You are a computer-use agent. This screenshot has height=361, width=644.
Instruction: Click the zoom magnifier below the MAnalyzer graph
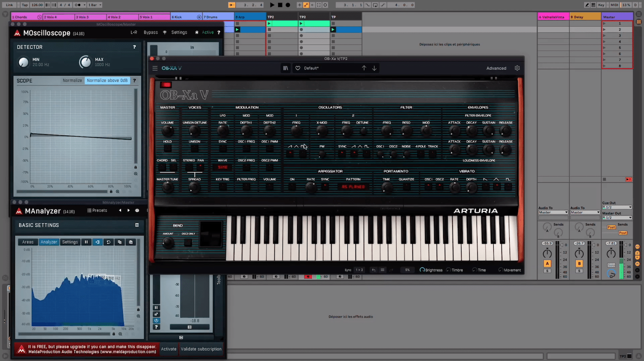point(120,334)
